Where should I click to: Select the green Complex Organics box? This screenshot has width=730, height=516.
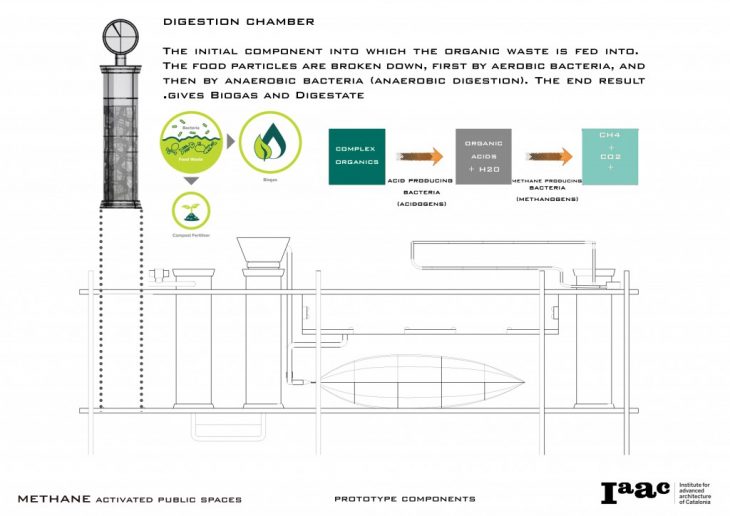[x=357, y=156]
